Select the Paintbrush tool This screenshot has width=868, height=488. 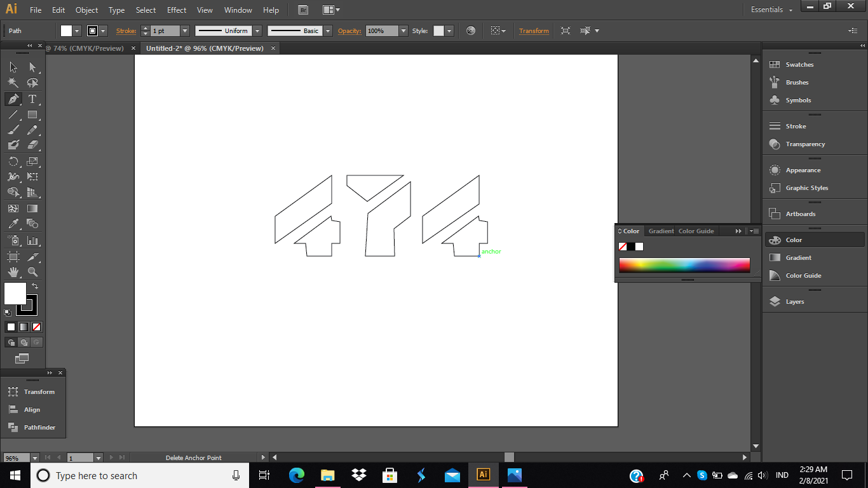[13, 130]
